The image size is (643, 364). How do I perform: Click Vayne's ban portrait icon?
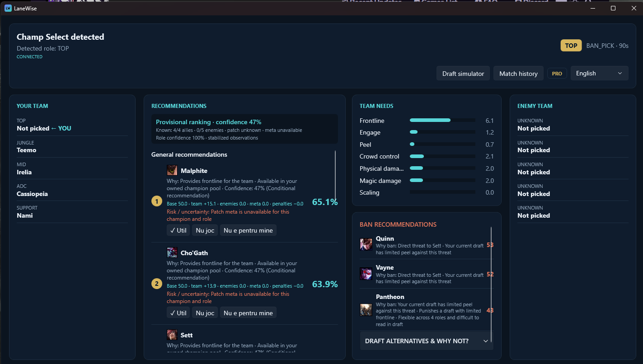point(366,274)
